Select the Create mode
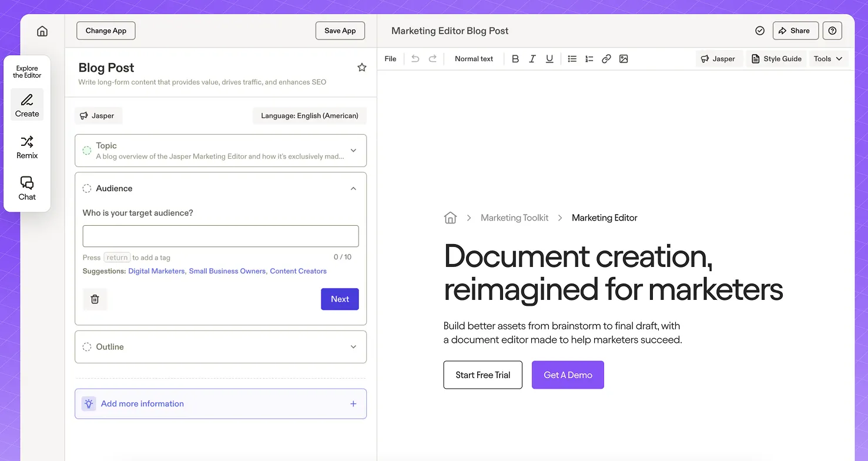Screen dimensions: 868x461 click(x=27, y=105)
